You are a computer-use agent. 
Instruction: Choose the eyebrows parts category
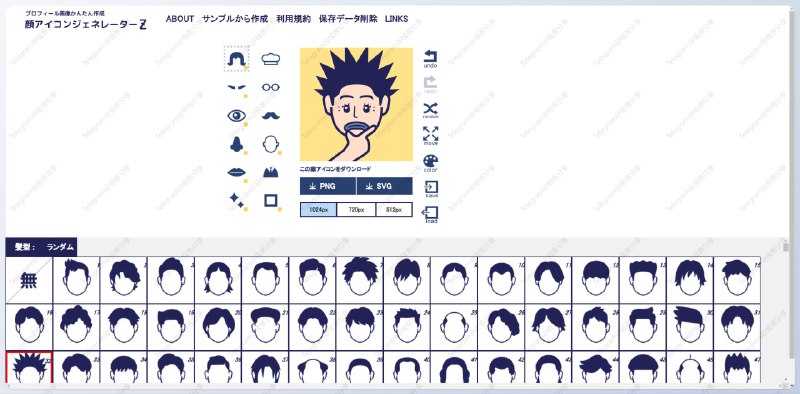coord(236,87)
